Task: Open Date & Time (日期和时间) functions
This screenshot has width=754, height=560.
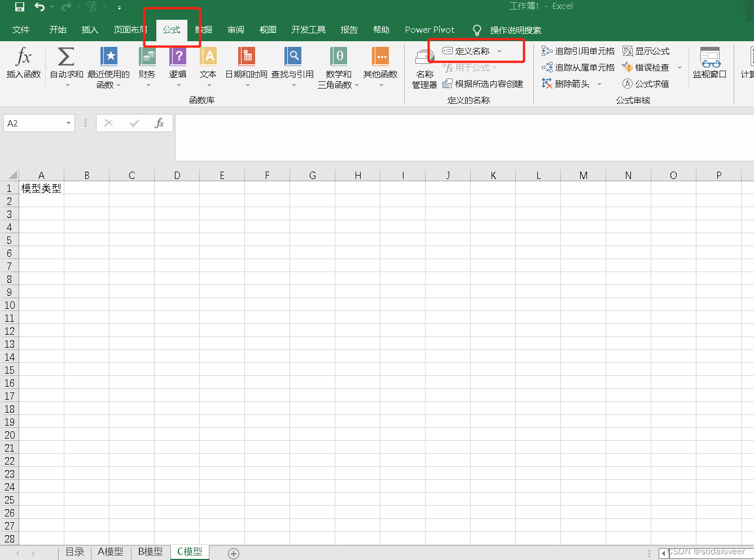Action: (x=247, y=67)
